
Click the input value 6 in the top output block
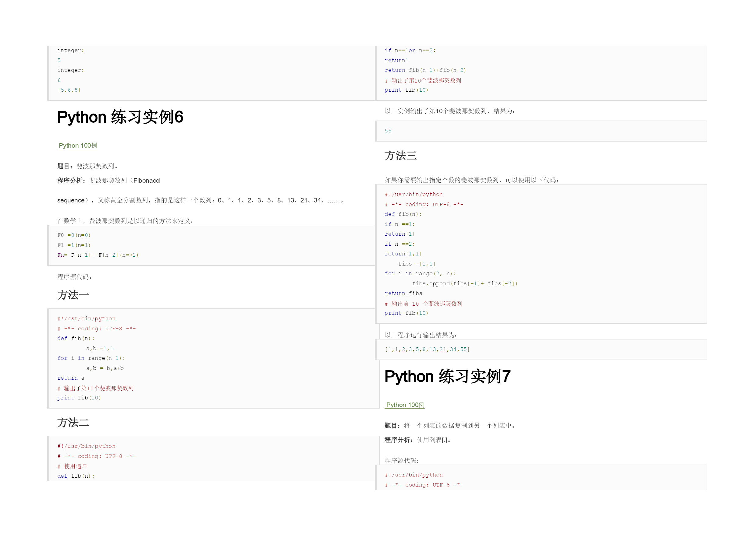pyautogui.click(x=59, y=80)
